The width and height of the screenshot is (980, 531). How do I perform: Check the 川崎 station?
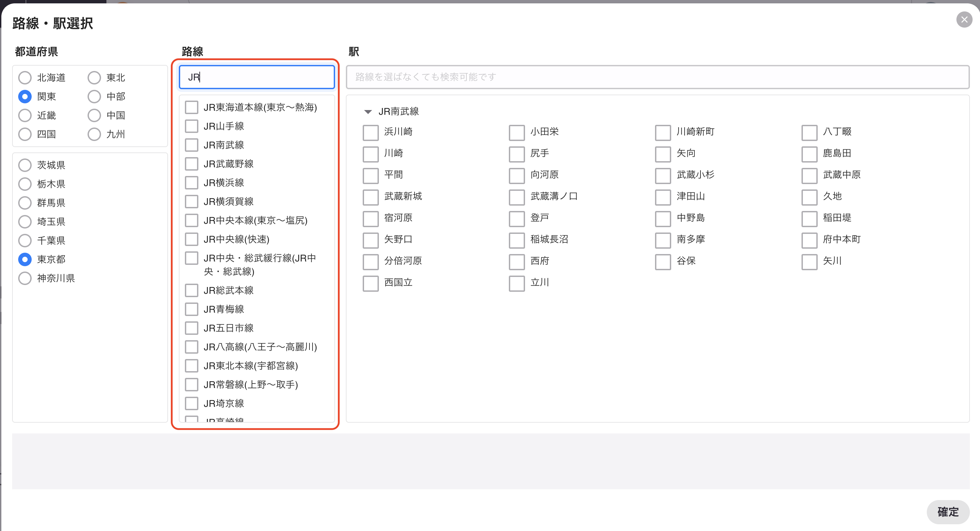click(370, 154)
